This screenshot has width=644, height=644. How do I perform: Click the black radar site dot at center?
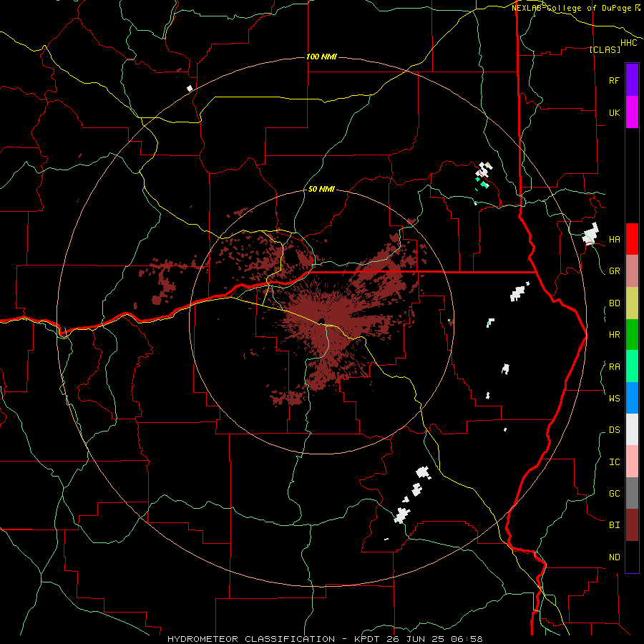coord(321,321)
